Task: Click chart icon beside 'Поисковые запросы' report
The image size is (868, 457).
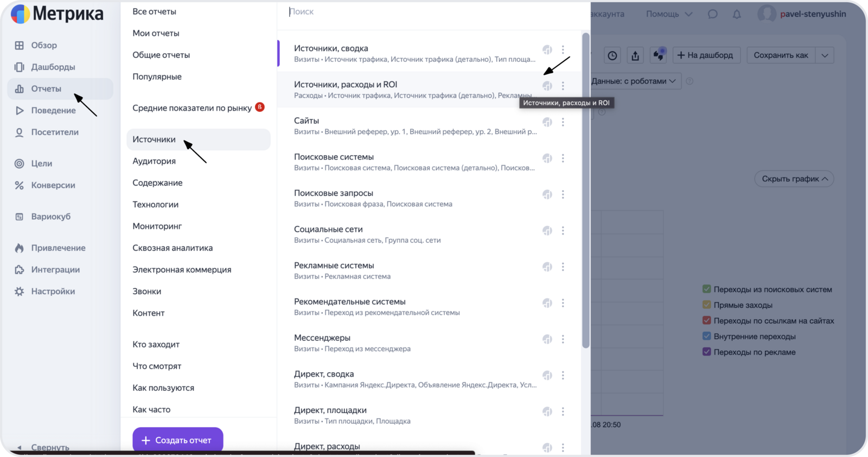Action: click(x=547, y=194)
